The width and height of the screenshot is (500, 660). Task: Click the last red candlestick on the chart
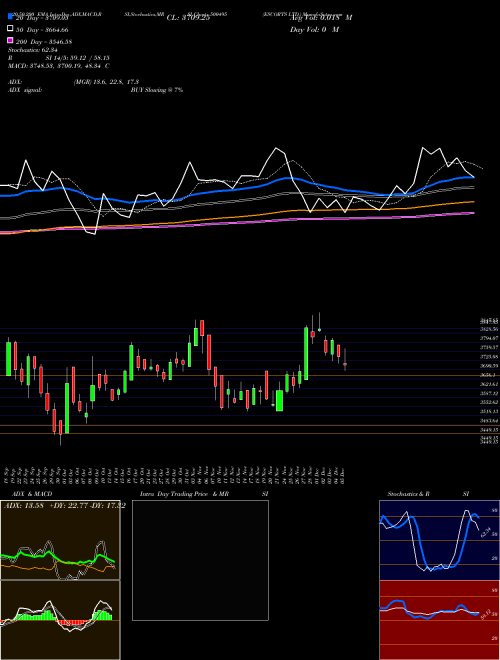(345, 364)
